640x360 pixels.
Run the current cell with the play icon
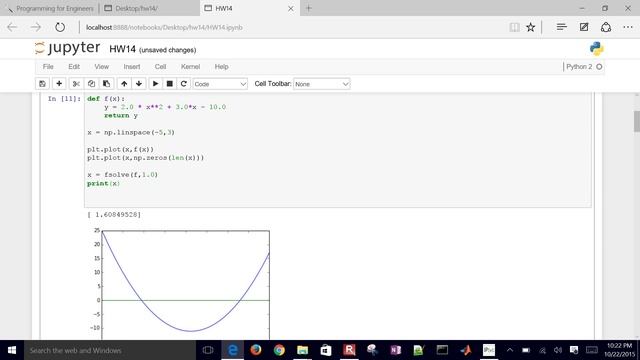tap(155, 84)
